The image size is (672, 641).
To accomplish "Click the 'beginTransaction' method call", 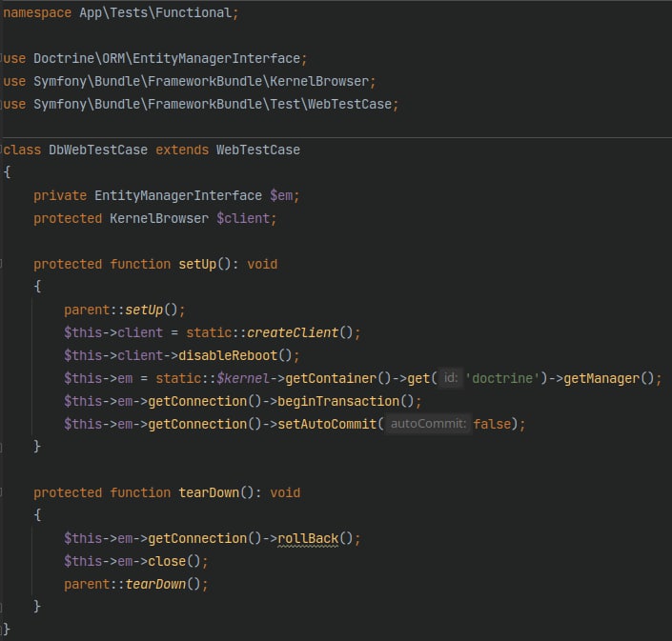I will pyautogui.click(x=338, y=401).
